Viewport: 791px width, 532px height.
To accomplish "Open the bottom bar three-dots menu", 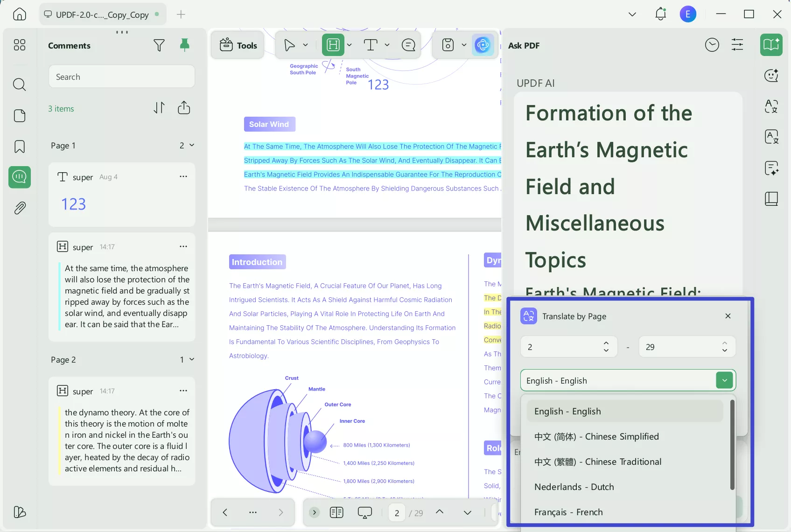I will 253,512.
